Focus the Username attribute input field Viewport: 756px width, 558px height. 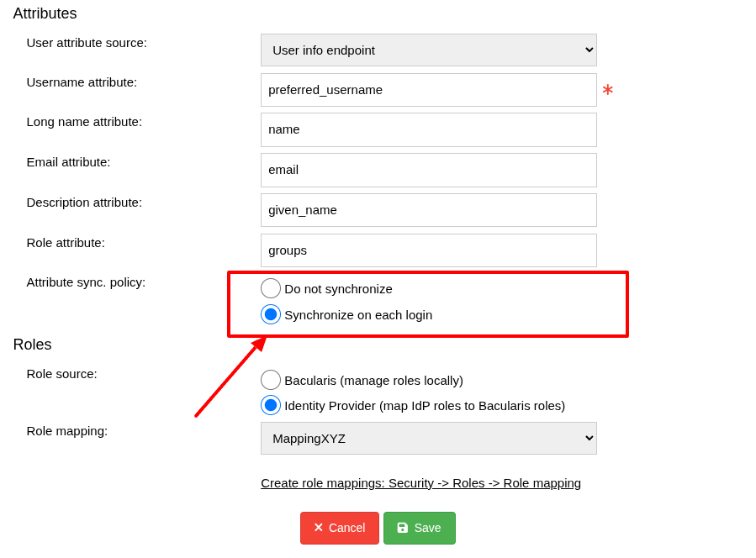pos(428,90)
